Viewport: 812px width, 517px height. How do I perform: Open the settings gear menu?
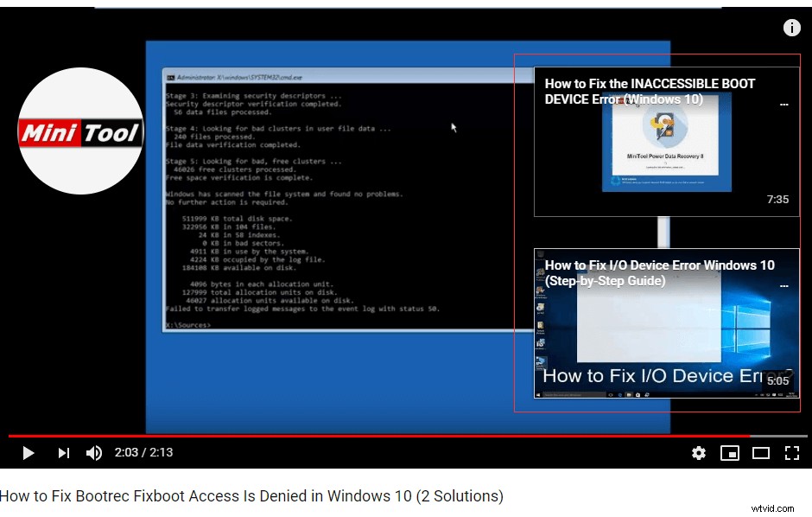(699, 453)
